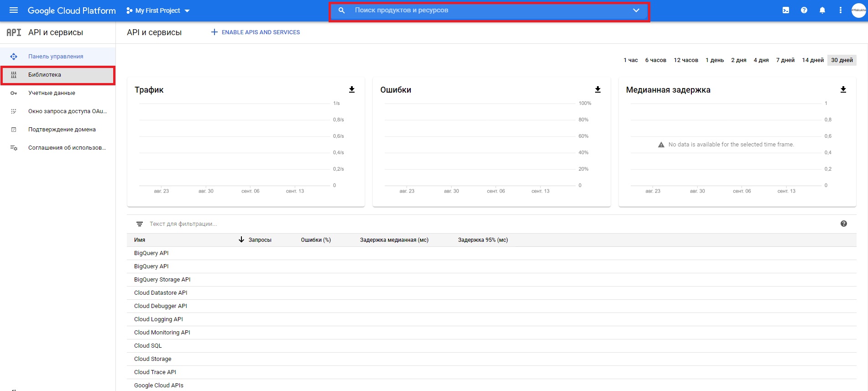Open Библиотека in the sidebar
Viewport: 868px width, 391px height.
(58, 75)
